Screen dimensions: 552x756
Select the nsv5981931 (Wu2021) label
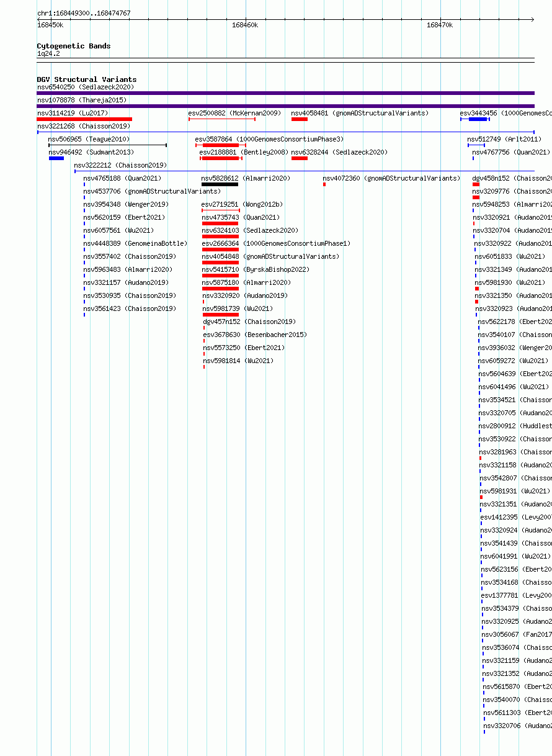coord(515,491)
